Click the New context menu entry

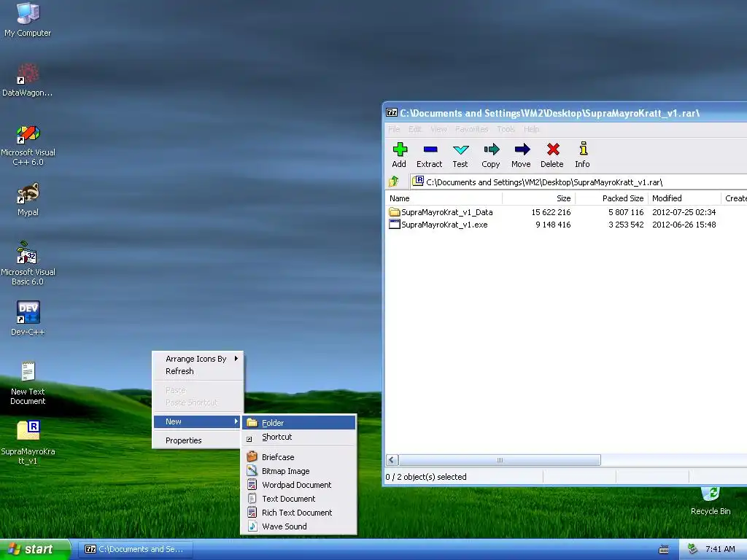(x=197, y=421)
